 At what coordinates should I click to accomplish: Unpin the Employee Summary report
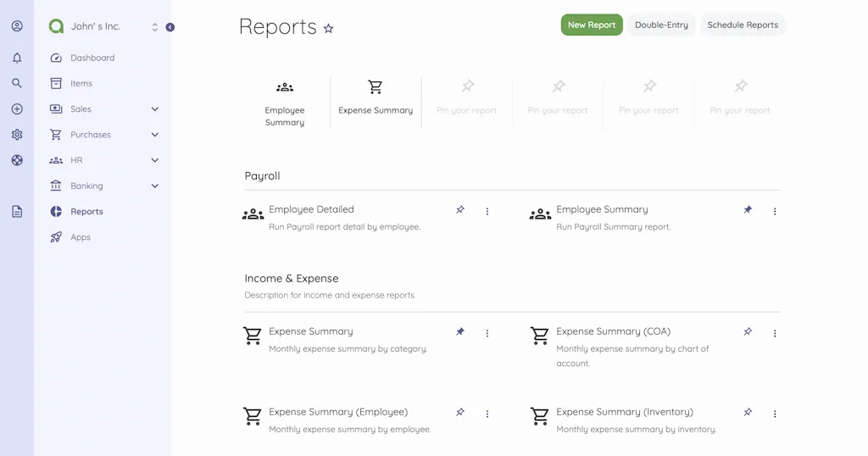coord(748,210)
